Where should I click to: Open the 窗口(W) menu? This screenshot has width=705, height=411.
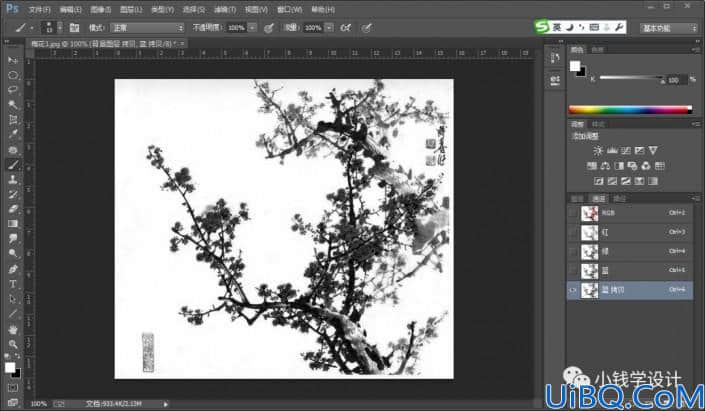point(289,9)
